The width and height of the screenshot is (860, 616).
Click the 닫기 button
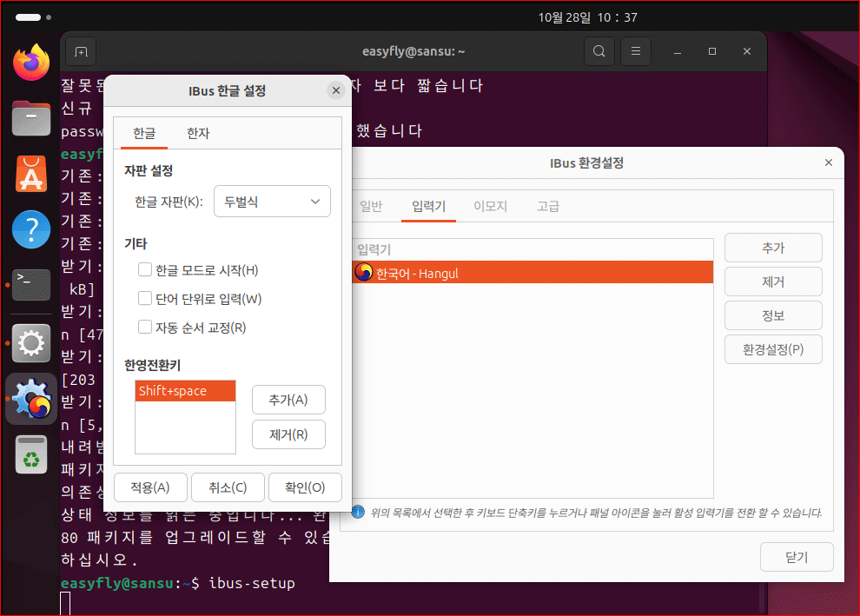(797, 557)
